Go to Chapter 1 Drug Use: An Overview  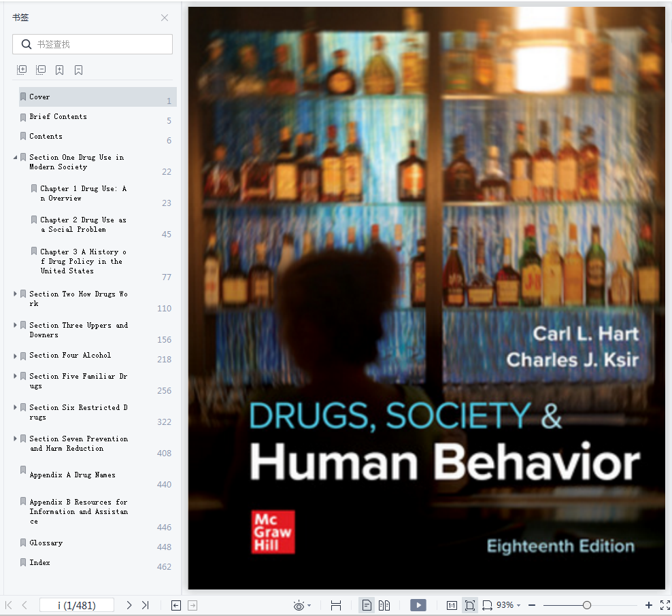tap(84, 193)
